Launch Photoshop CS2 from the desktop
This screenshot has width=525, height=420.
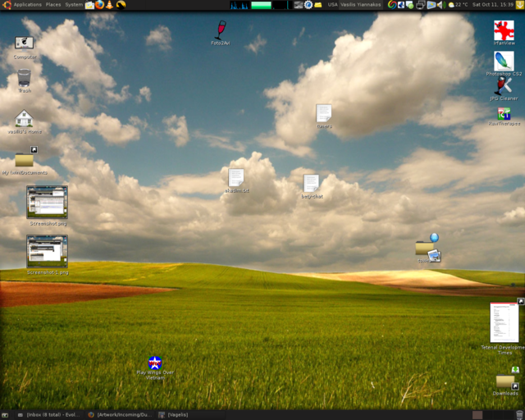click(504, 61)
